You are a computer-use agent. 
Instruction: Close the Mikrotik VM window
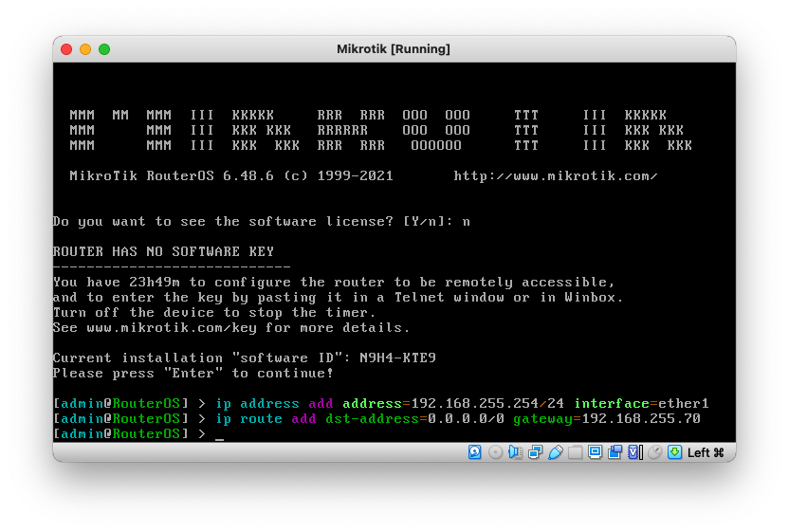tap(66, 49)
